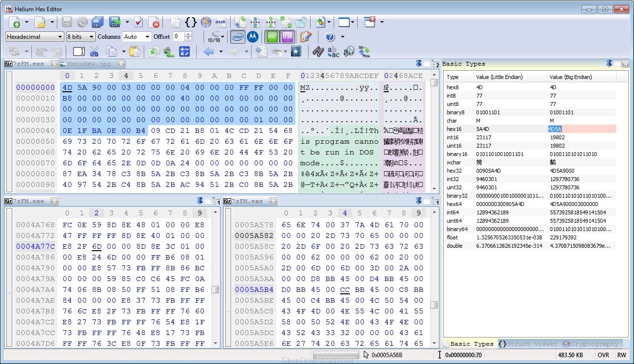Viewport: 634px width, 364px height.
Task: Toggle the Intel little-endian byte order button
Action: point(238,37)
